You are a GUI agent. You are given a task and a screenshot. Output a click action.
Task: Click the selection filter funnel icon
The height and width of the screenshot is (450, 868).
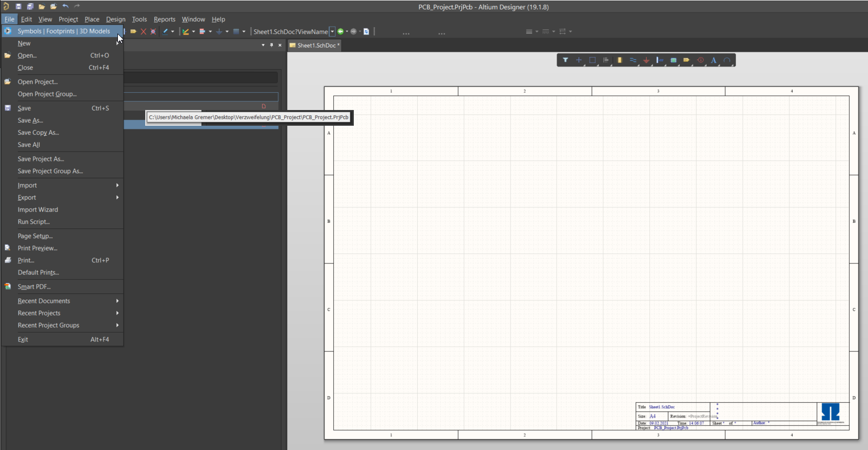(565, 60)
